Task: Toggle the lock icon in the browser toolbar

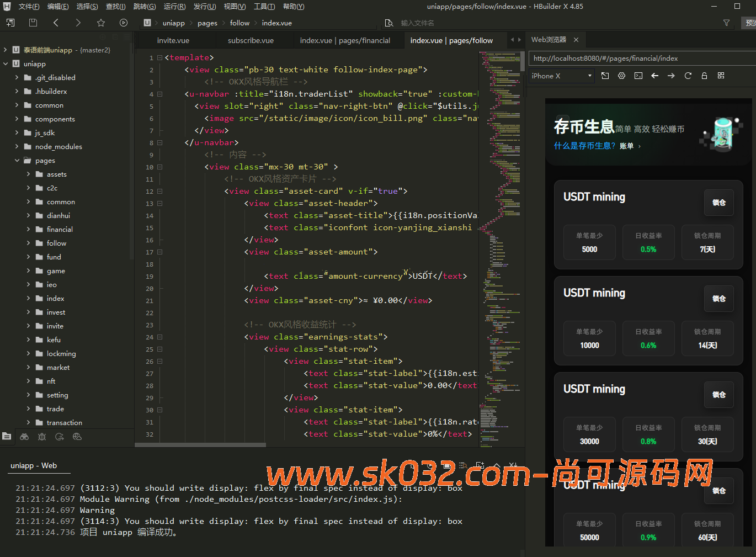Action: pos(704,76)
